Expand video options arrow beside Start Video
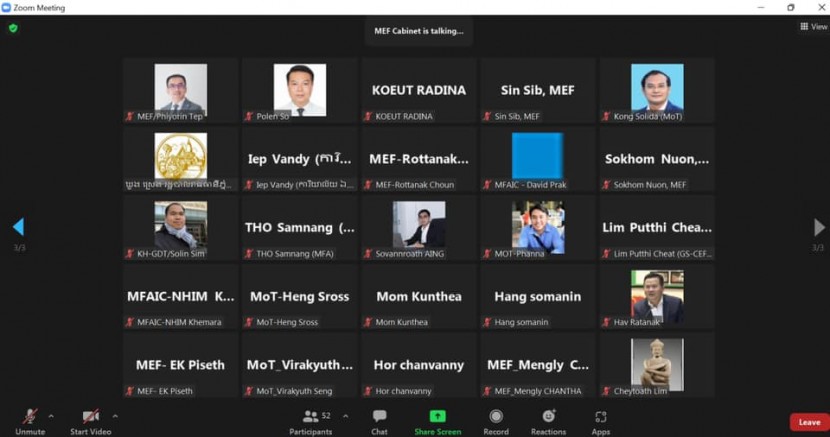Screen dimensions: 830x437 click(115, 416)
